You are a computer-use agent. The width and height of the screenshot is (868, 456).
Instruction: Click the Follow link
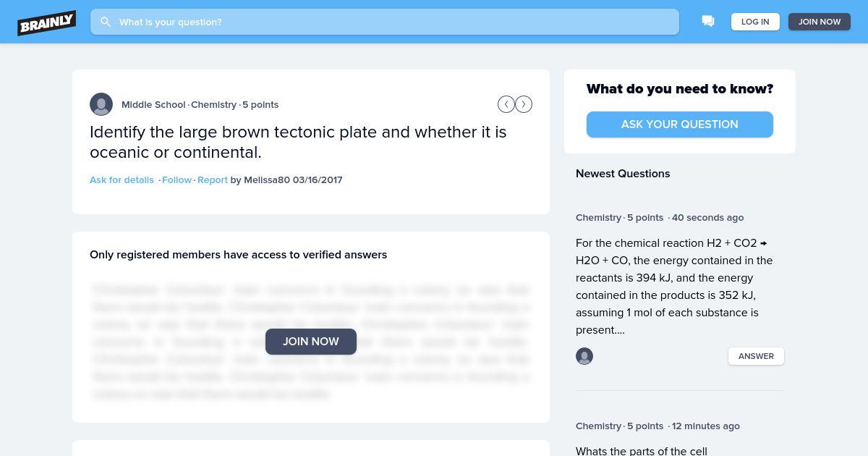click(x=176, y=180)
